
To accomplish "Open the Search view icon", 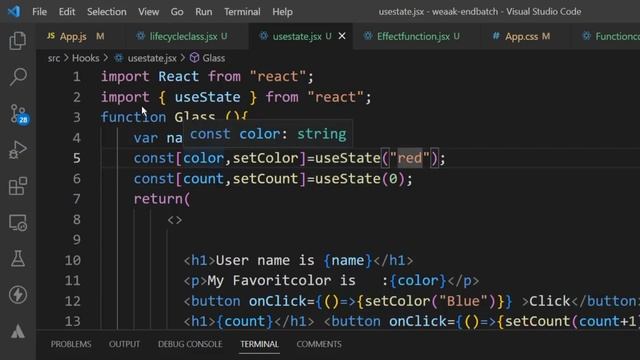I will 18,76.
